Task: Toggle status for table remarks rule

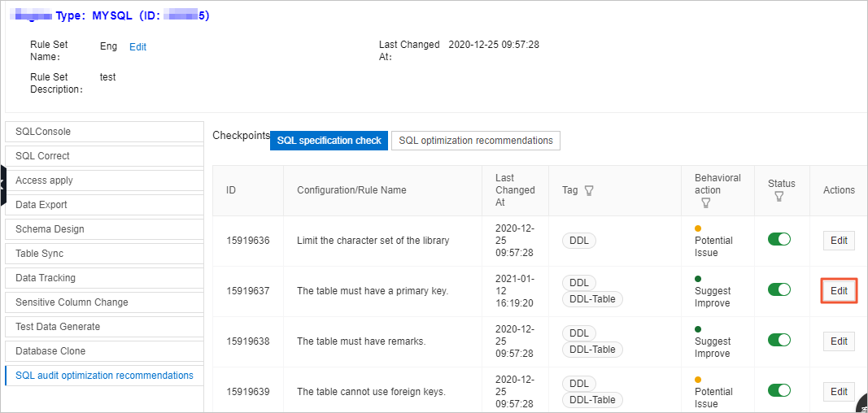Action: click(779, 340)
